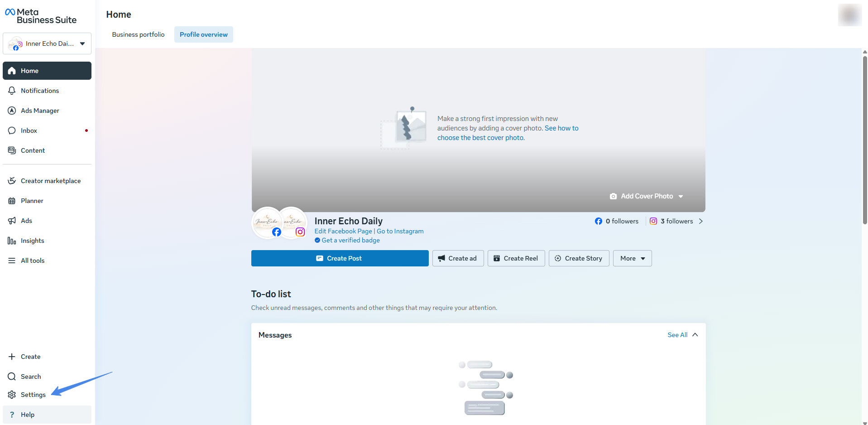Open Settings gear icon
Screen dimensions: 868x425
12,395
